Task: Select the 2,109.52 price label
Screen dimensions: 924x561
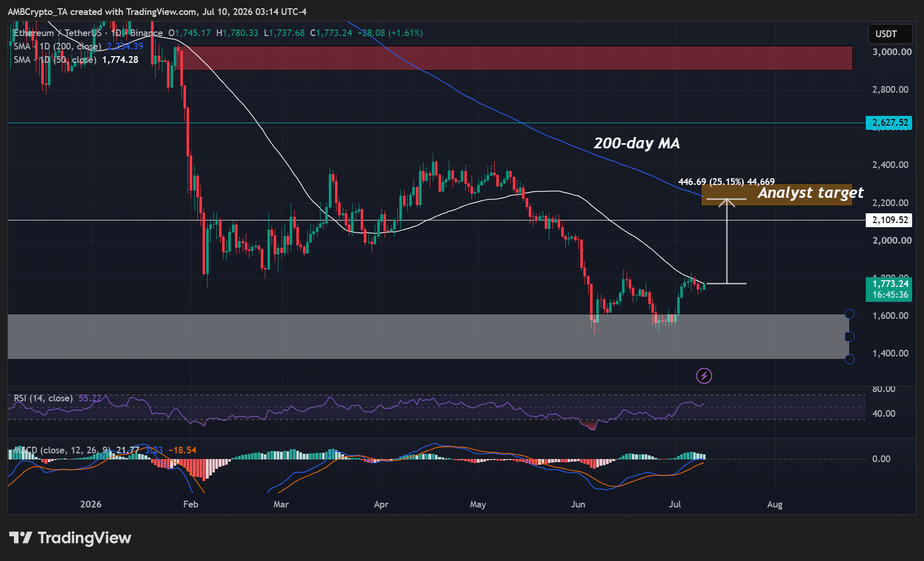Action: coord(889,220)
